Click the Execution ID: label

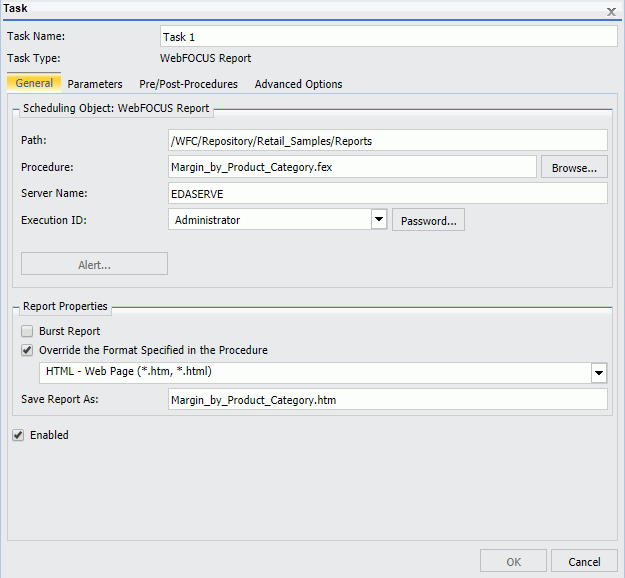pos(54,220)
